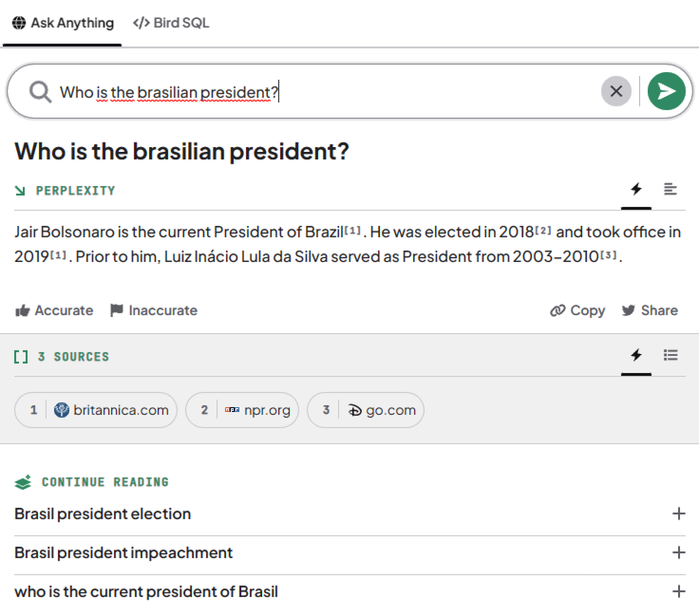Screen dimensions: 699x616
Task: Switch answer to concise lightning mode
Action: click(636, 189)
